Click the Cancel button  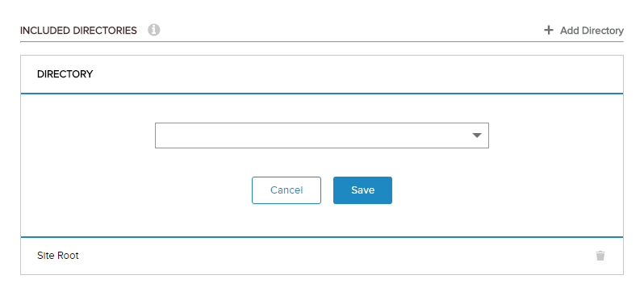[x=286, y=190]
